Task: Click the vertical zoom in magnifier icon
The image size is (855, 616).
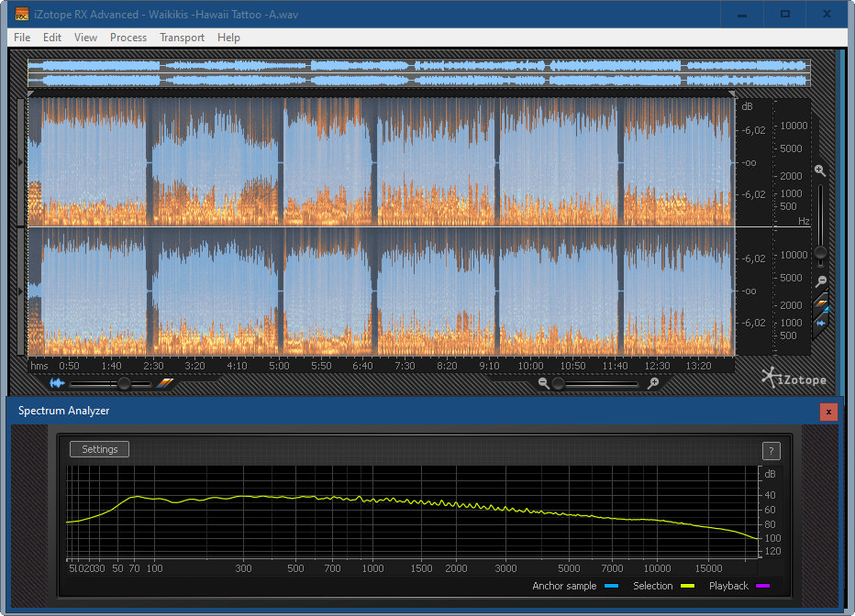Action: [820, 170]
